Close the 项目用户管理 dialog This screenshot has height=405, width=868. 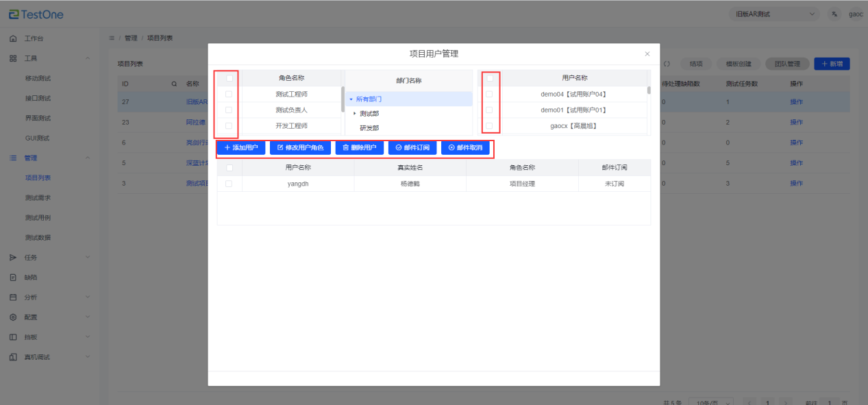pos(647,53)
